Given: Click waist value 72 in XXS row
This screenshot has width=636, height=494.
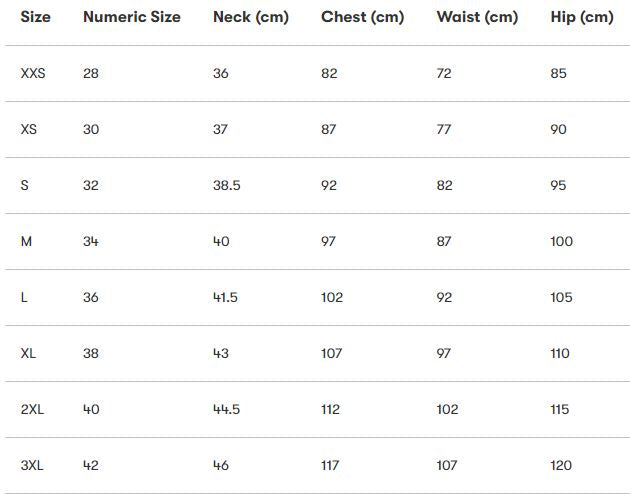Looking at the screenshot, I should pyautogui.click(x=445, y=73).
